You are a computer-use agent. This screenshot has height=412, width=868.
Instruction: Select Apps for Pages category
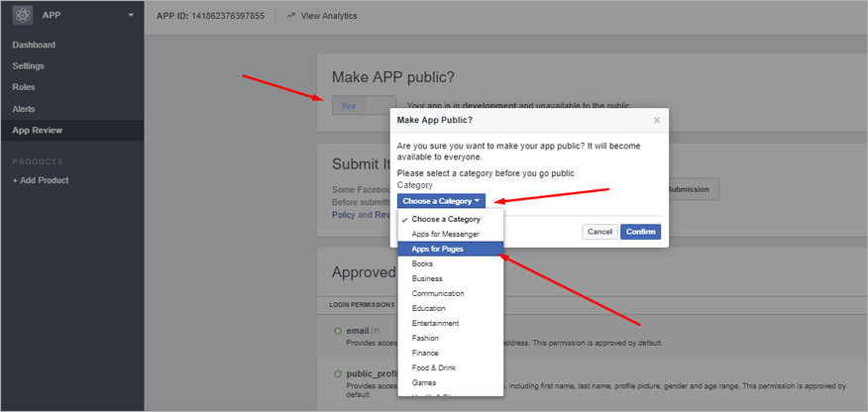click(x=451, y=249)
